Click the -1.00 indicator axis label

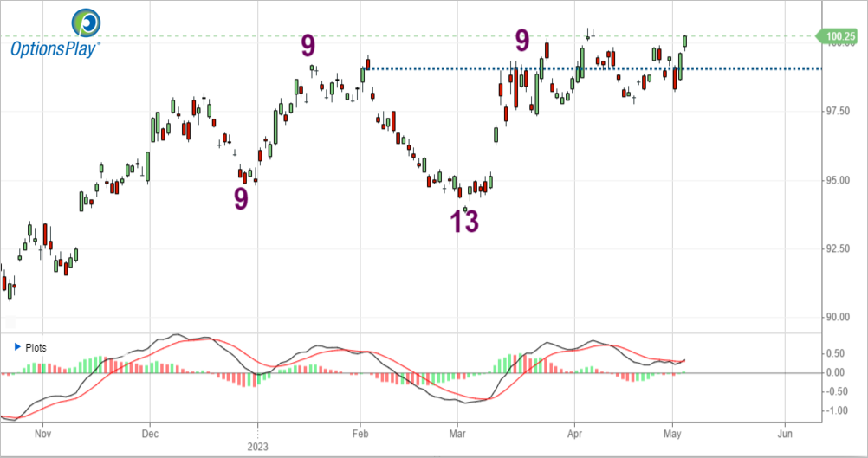point(835,410)
